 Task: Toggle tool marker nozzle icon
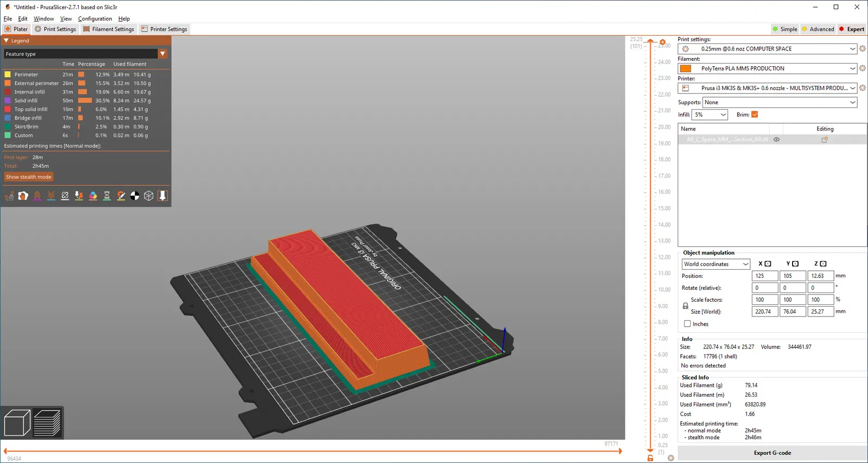163,196
